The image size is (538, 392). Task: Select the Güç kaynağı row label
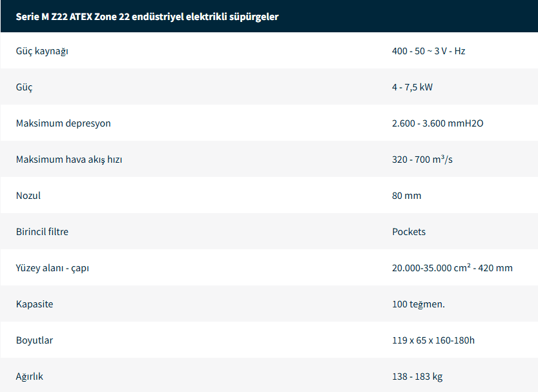(42, 51)
